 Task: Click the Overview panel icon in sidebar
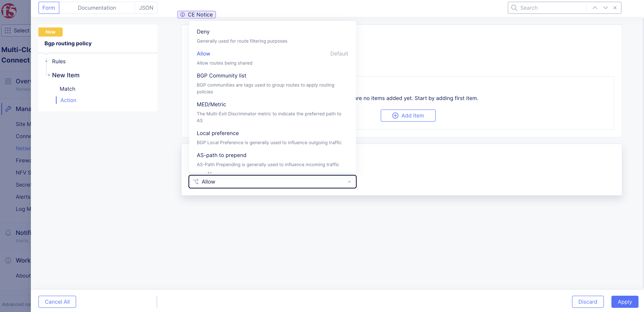coord(8,81)
